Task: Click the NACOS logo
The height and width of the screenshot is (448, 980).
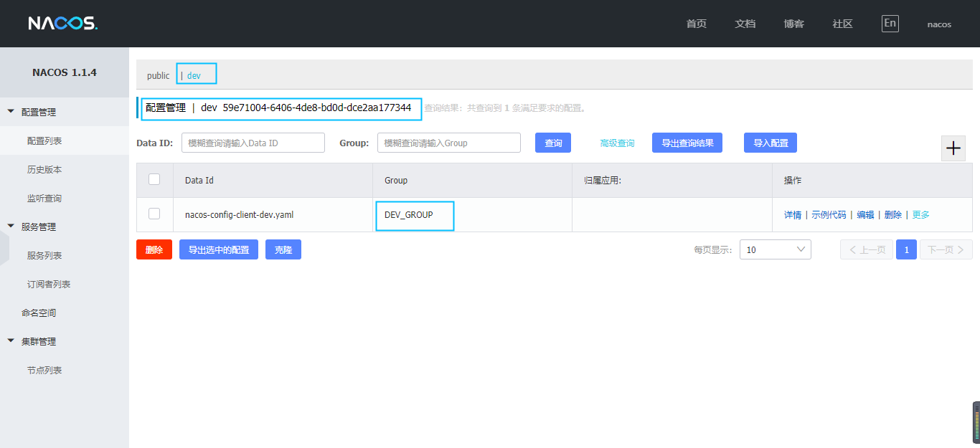Action: (62, 24)
